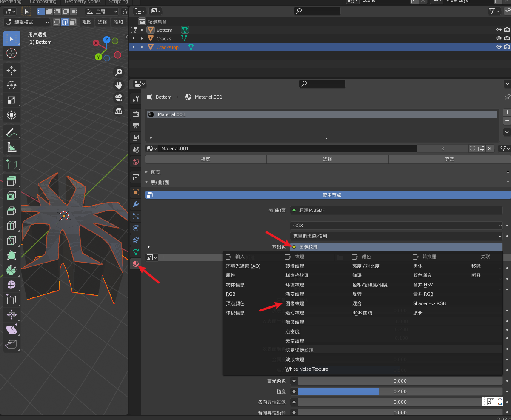
Task: Choose the Spin tool
Action: pos(11,270)
